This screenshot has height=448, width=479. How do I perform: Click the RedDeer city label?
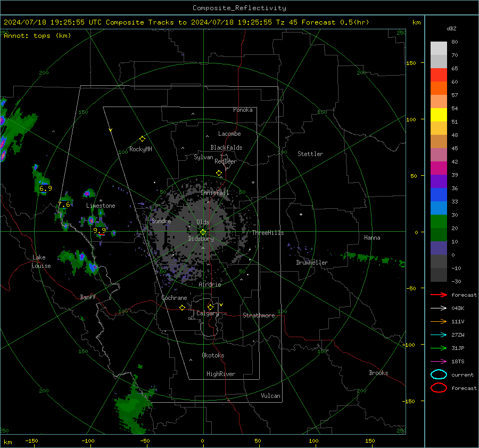point(226,161)
